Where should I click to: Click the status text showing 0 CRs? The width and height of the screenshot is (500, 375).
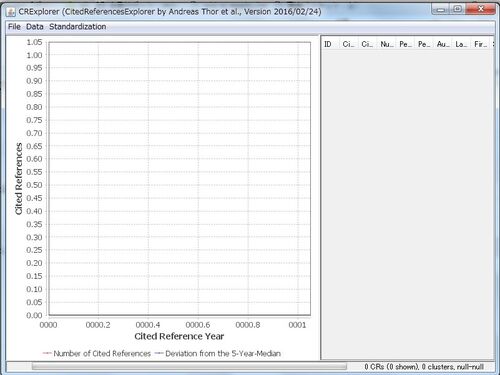pyautogui.click(x=424, y=367)
